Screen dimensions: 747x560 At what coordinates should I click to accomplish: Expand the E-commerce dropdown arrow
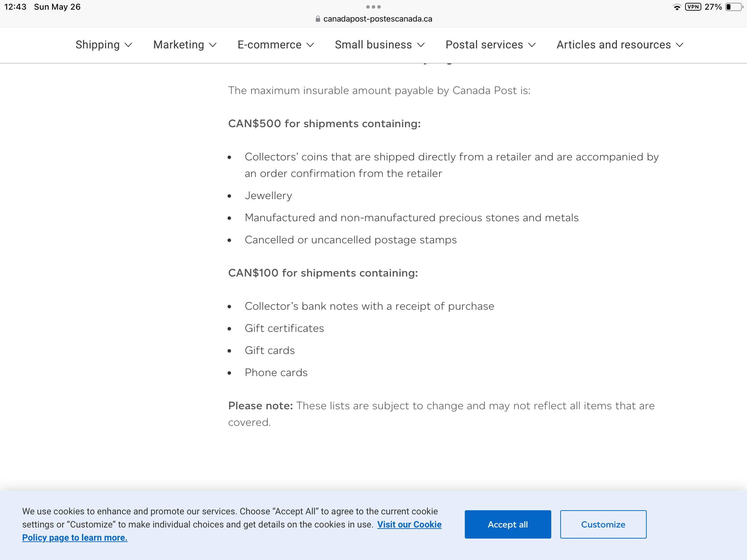tap(311, 45)
